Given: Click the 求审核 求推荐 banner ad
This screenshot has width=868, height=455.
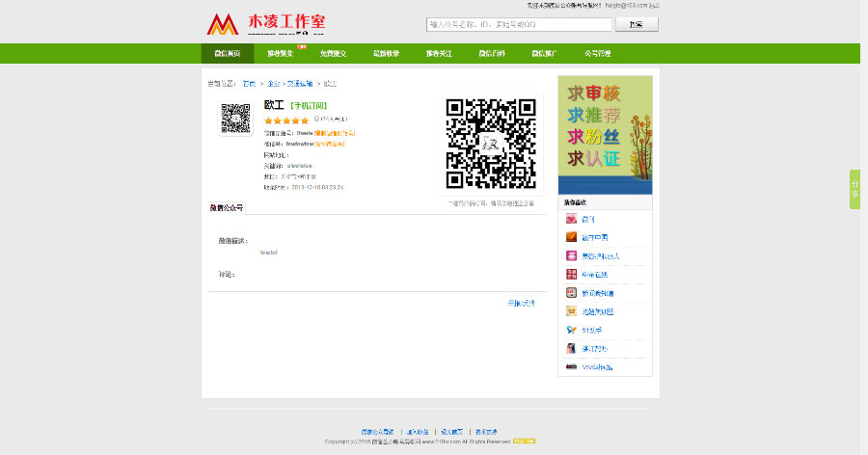Looking at the screenshot, I should coord(605,135).
